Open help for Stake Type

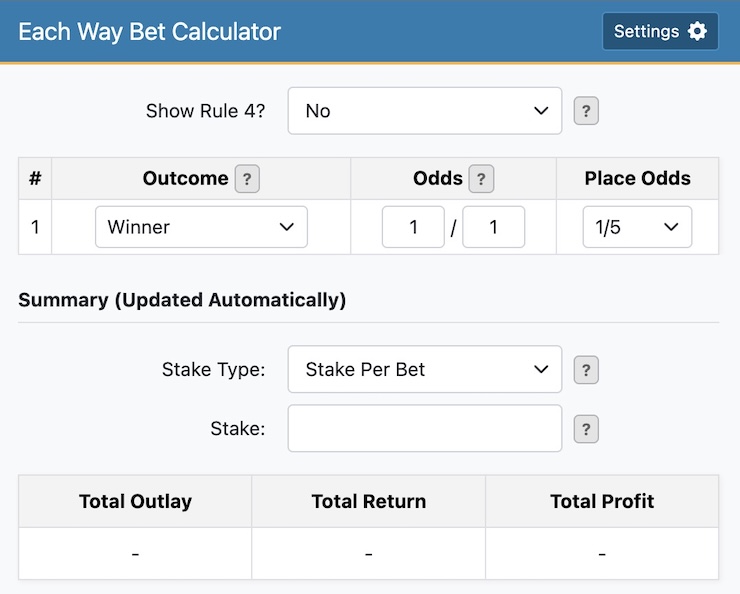click(x=586, y=370)
